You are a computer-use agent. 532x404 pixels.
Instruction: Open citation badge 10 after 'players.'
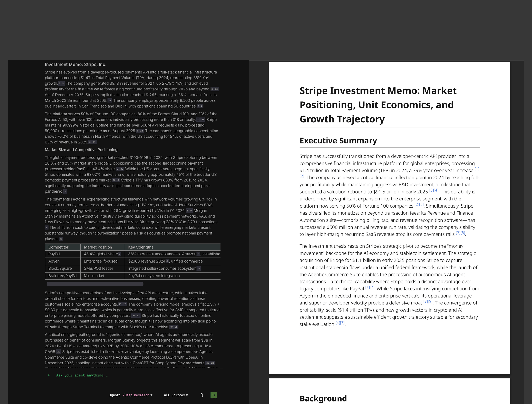(x=61, y=239)
